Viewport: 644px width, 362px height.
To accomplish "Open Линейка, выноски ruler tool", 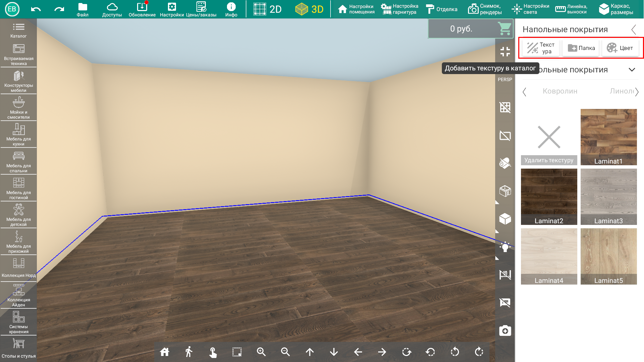I will coord(572,9).
